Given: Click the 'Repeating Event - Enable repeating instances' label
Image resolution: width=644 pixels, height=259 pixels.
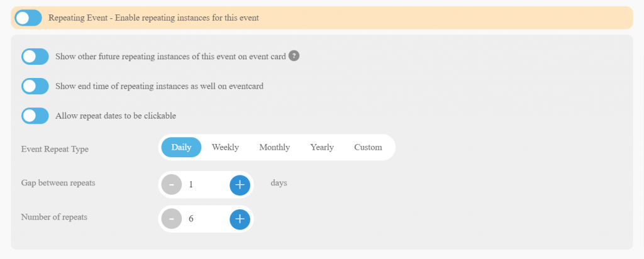Looking at the screenshot, I should (x=153, y=18).
